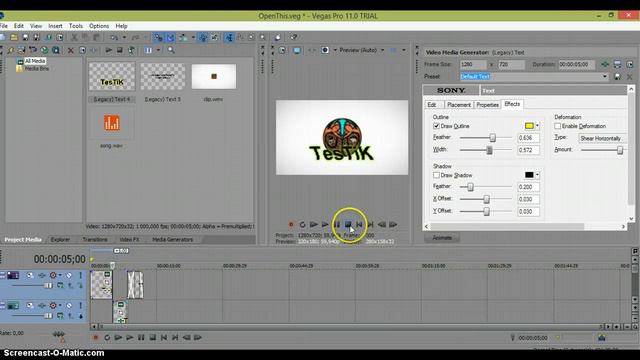Open the Media Generators tab
640x360 pixels.
pos(172,240)
